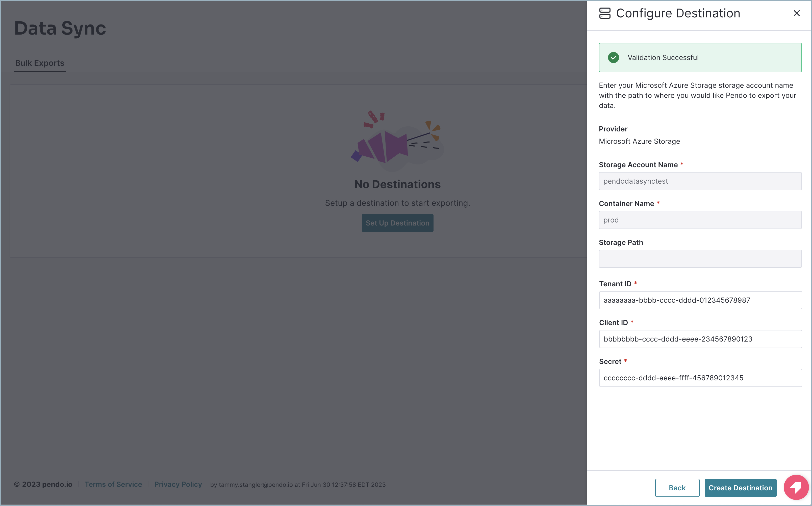Open the Terms of Service link
This screenshot has height=506, width=812.
pyautogui.click(x=113, y=484)
